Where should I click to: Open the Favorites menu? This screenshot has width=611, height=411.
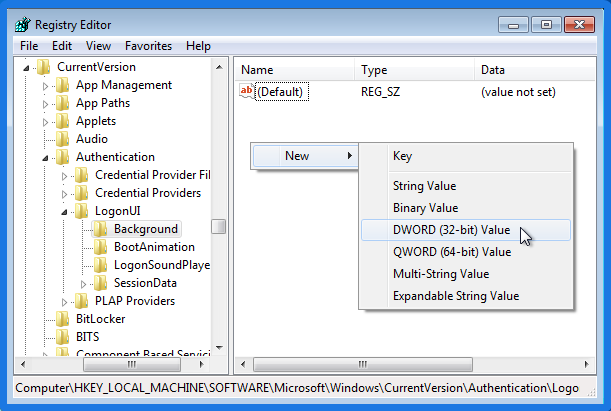[148, 46]
